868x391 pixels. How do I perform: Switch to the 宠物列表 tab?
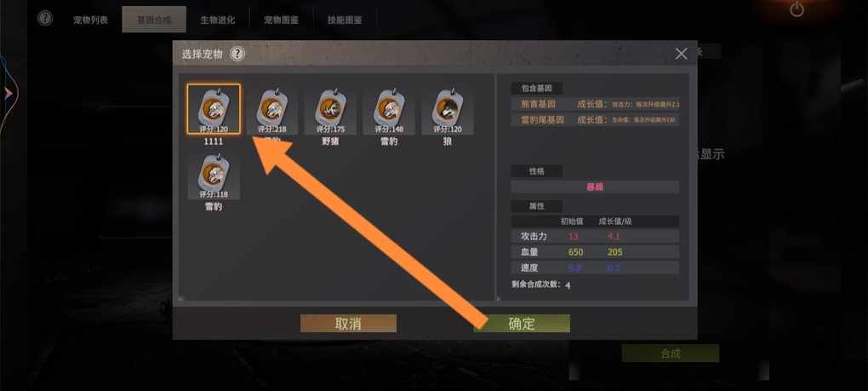(x=91, y=20)
